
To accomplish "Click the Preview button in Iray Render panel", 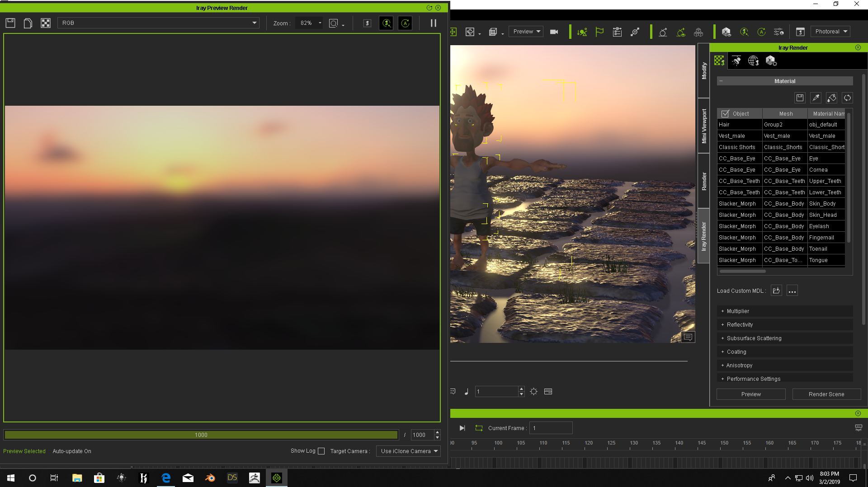I will click(x=751, y=394).
